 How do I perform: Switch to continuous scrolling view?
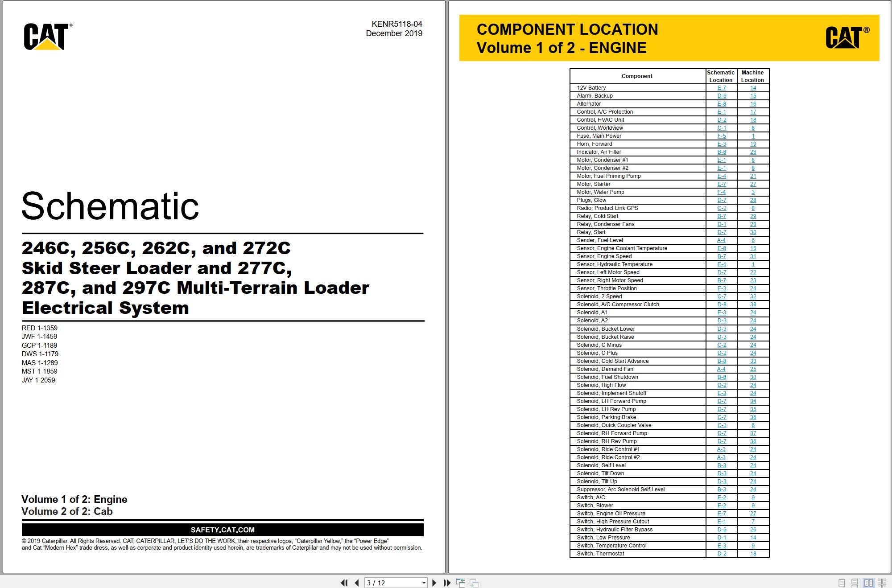[x=855, y=583]
